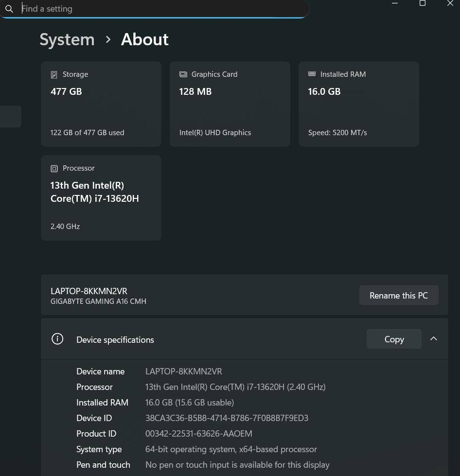Open the '122 GB of 477 GB used' storage text
This screenshot has width=460, height=476.
pos(88,132)
